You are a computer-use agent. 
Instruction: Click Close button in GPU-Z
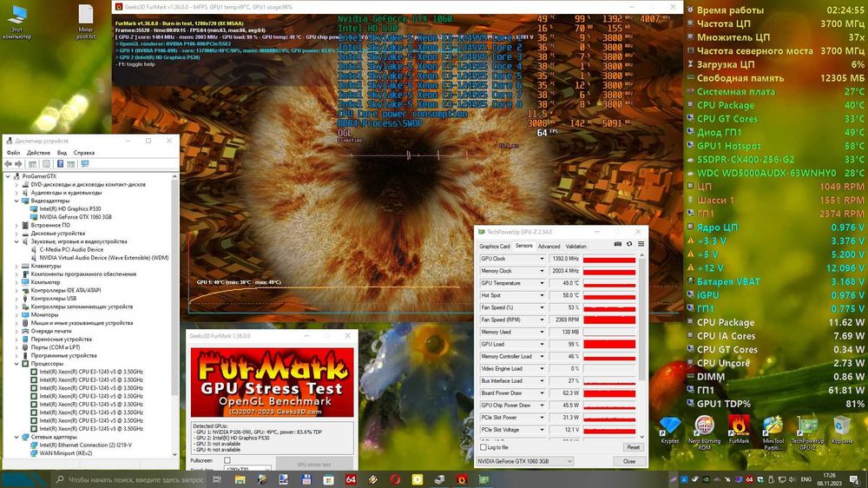point(628,461)
